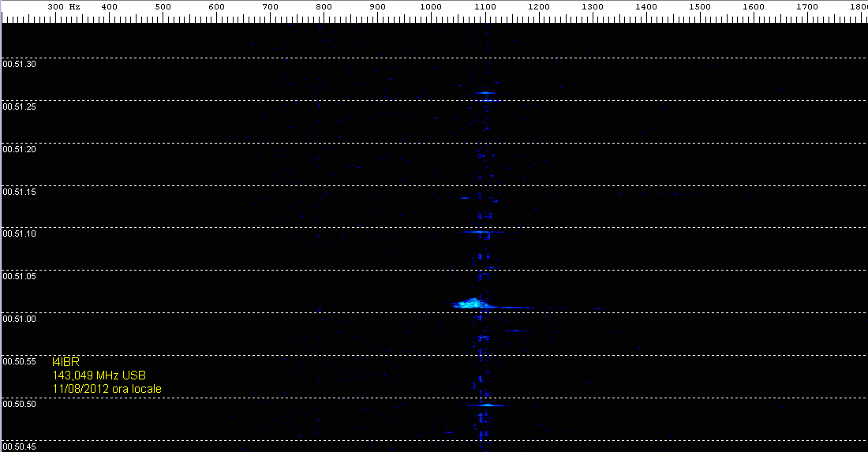868x452 pixels.
Task: Select the 00.51.30 time marker
Action: (x=20, y=64)
